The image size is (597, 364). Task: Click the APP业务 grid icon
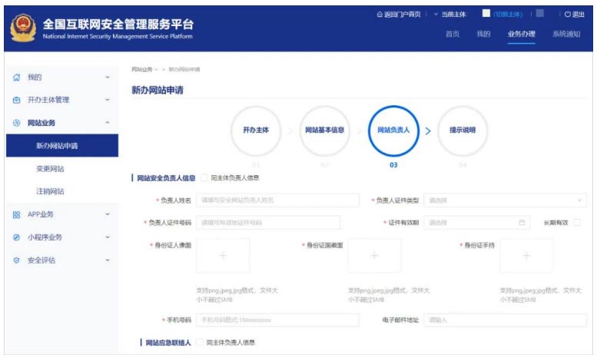(x=16, y=214)
